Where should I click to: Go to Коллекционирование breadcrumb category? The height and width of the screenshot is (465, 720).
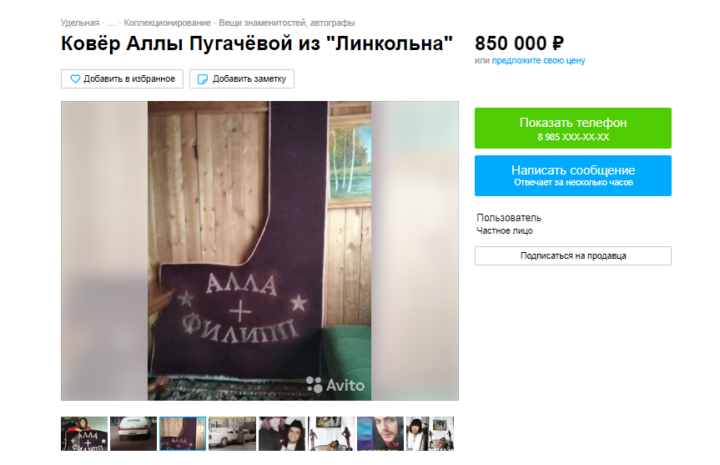(x=167, y=22)
